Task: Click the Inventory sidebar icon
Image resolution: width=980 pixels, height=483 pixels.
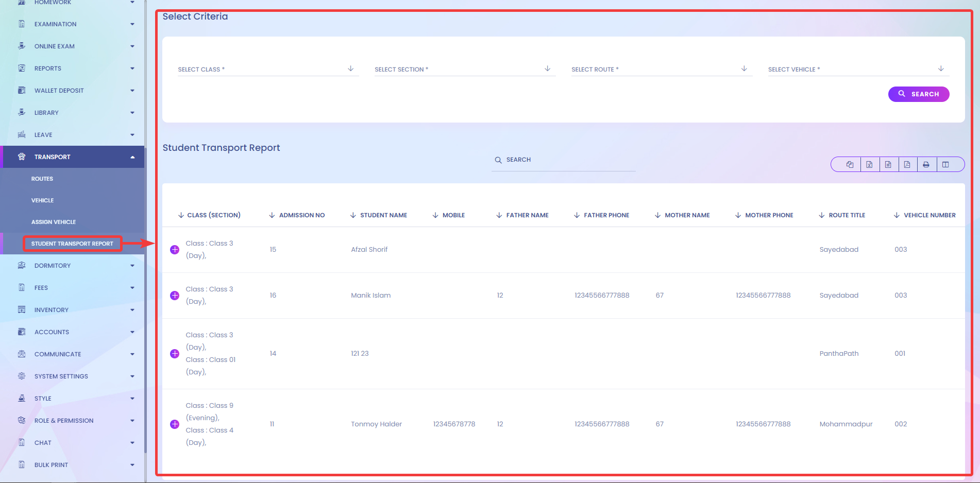Action: coord(22,309)
